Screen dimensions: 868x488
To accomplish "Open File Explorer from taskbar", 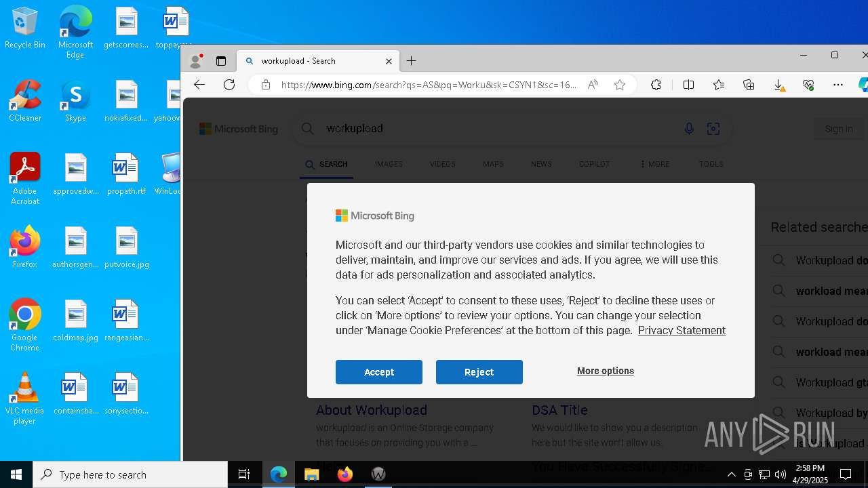I will [x=311, y=474].
